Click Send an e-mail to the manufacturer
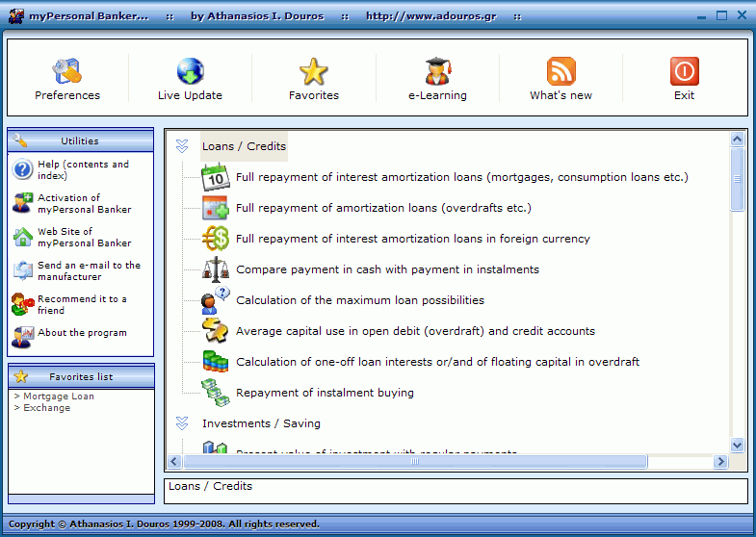The image size is (756, 537). (90, 270)
